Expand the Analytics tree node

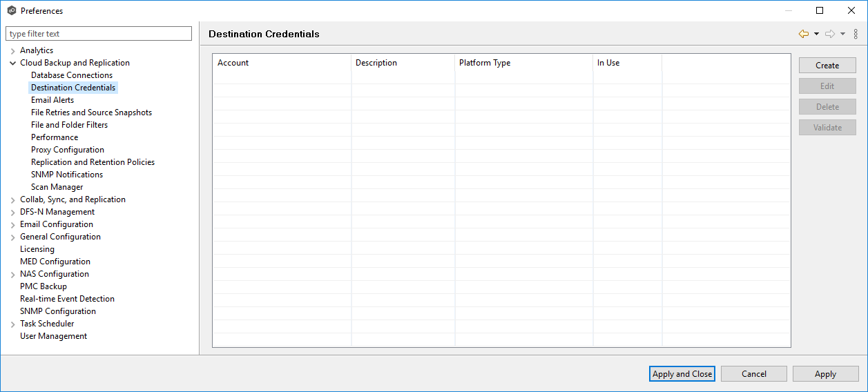(x=12, y=51)
